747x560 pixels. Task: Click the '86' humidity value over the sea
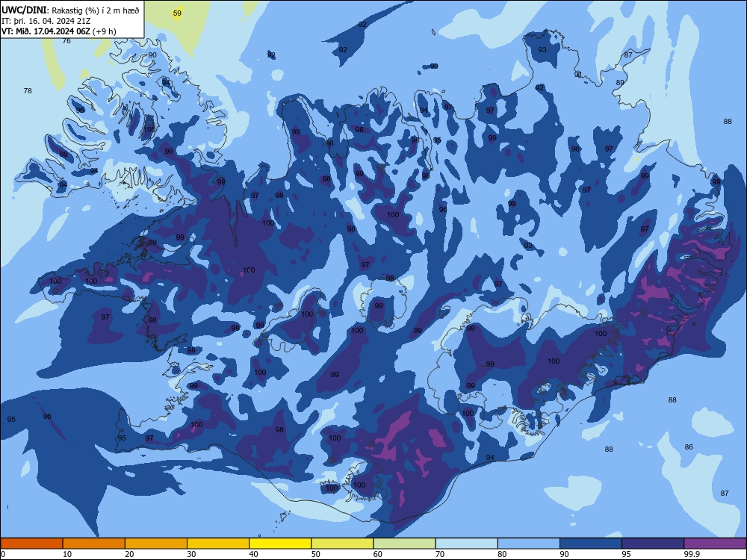pyautogui.click(x=689, y=447)
